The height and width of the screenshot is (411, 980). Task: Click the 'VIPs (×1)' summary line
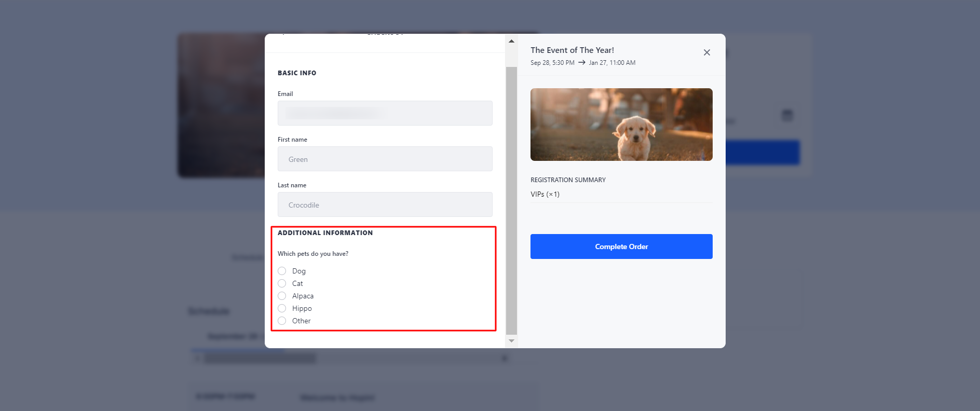coord(545,194)
